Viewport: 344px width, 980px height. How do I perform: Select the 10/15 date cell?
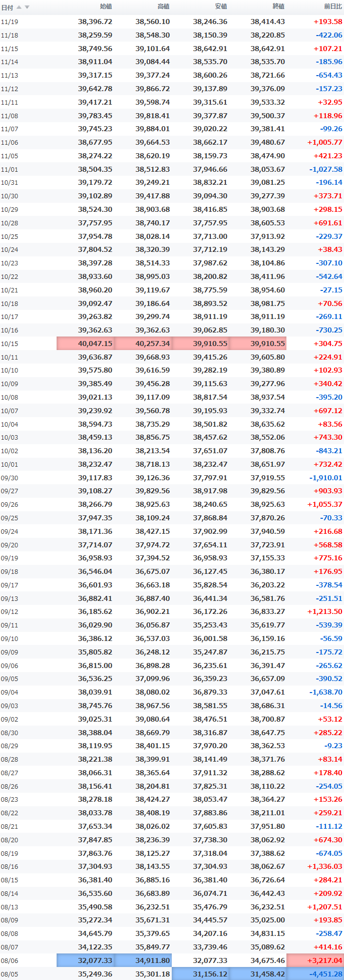pos(10,344)
